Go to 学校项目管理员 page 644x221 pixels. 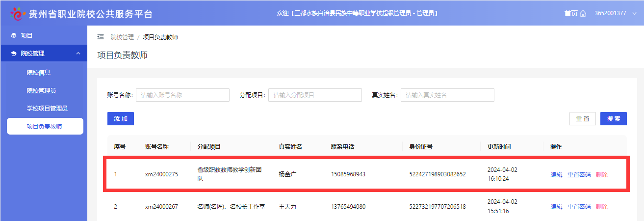[47, 108]
